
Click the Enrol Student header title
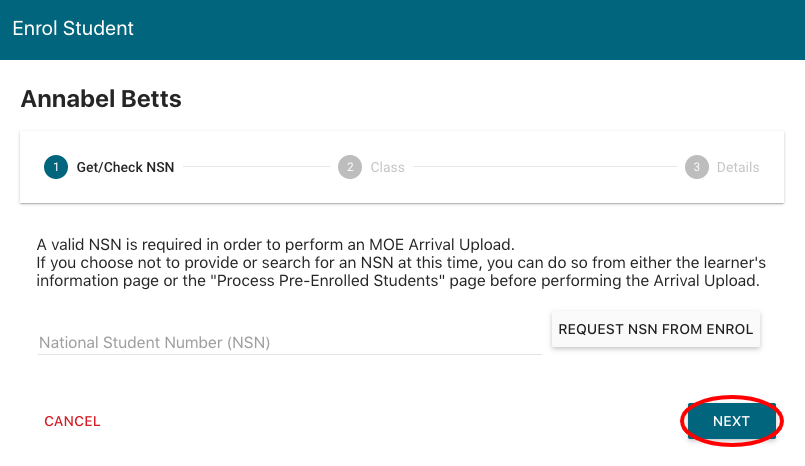[x=73, y=28]
